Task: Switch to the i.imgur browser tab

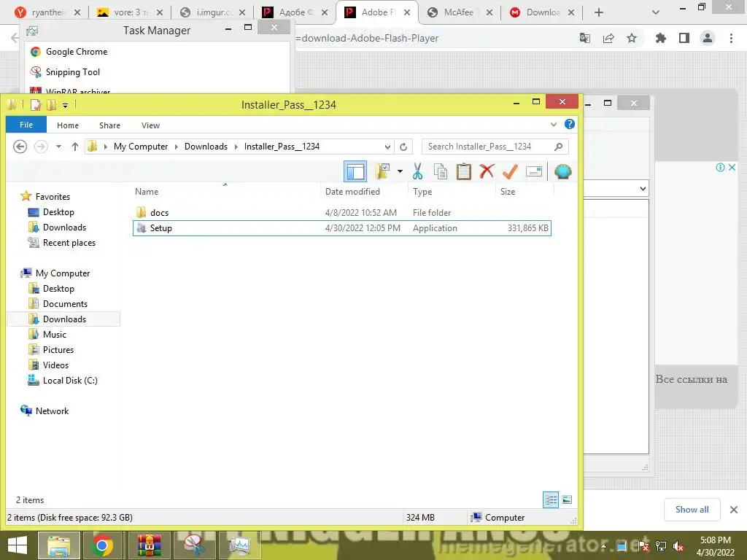Action: click(x=212, y=12)
